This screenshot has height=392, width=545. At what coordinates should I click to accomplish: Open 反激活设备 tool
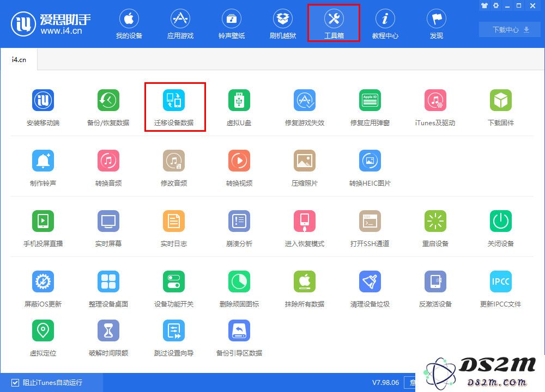point(435,281)
